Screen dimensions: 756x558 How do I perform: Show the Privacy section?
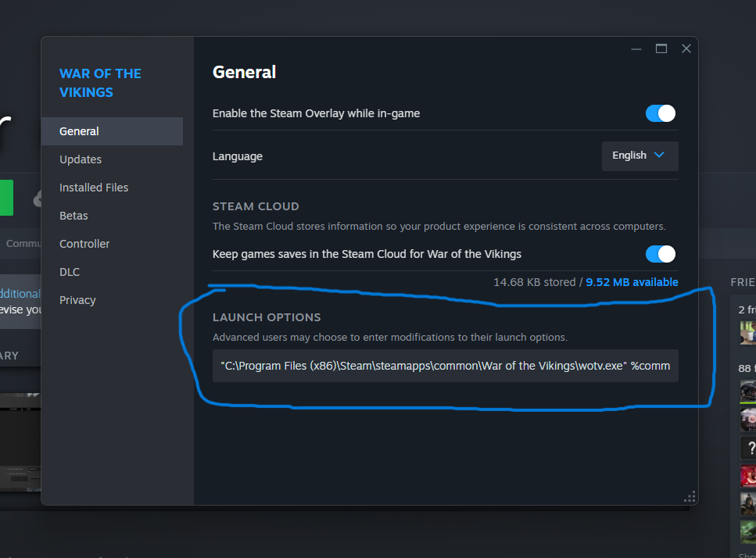[x=77, y=300]
